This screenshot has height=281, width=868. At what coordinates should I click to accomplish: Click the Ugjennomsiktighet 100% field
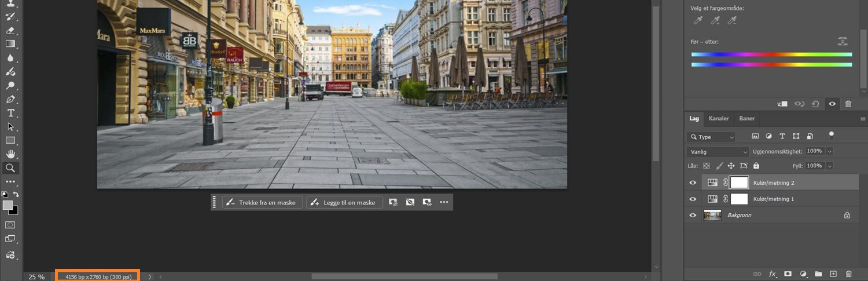tap(814, 151)
